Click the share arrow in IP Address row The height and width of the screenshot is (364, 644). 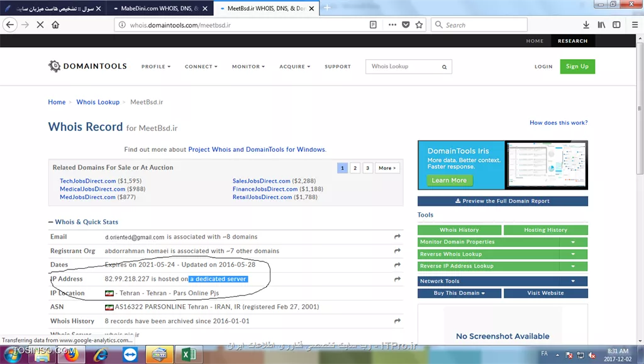coord(397,279)
